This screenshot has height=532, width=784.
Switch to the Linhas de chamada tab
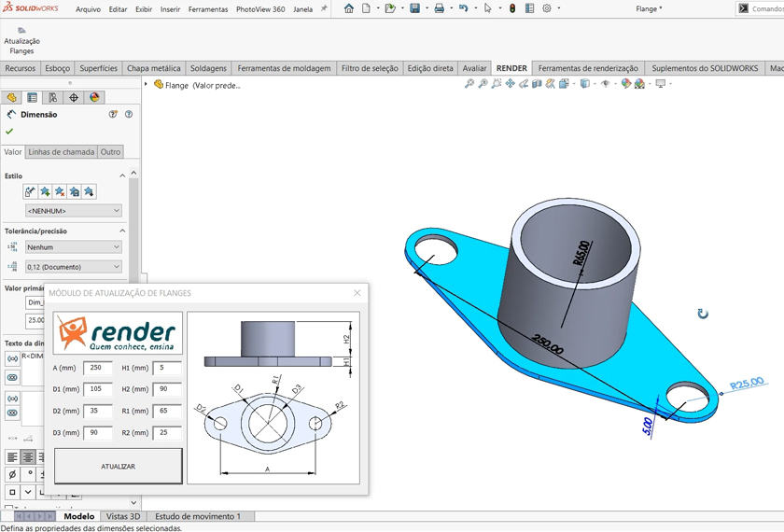click(61, 152)
